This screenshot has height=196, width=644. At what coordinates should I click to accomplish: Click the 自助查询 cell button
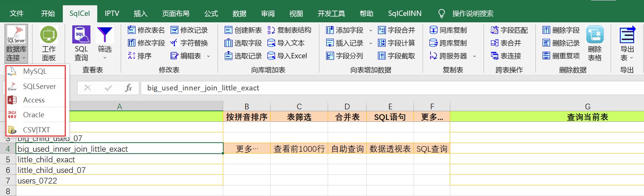347,149
